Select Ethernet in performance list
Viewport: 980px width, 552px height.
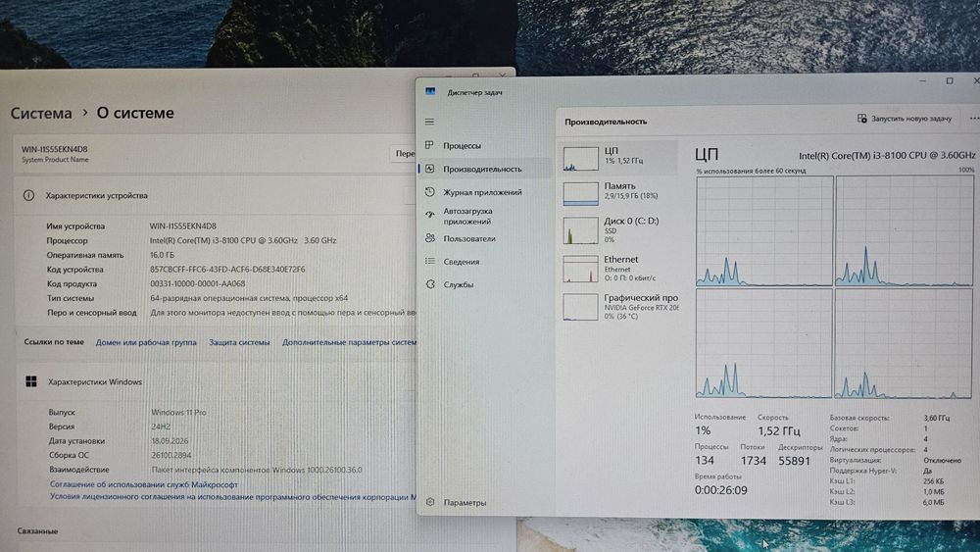point(618,269)
